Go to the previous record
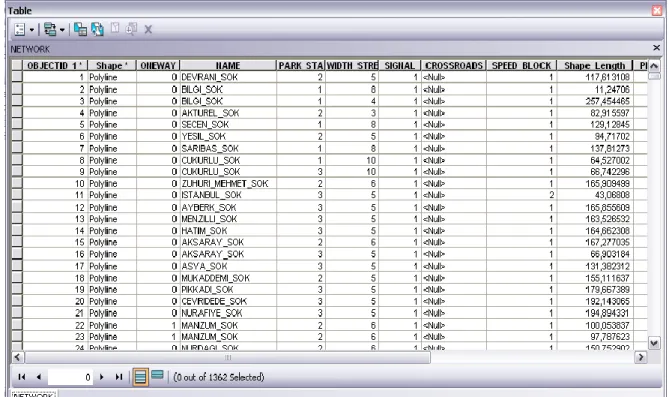 (x=39, y=377)
